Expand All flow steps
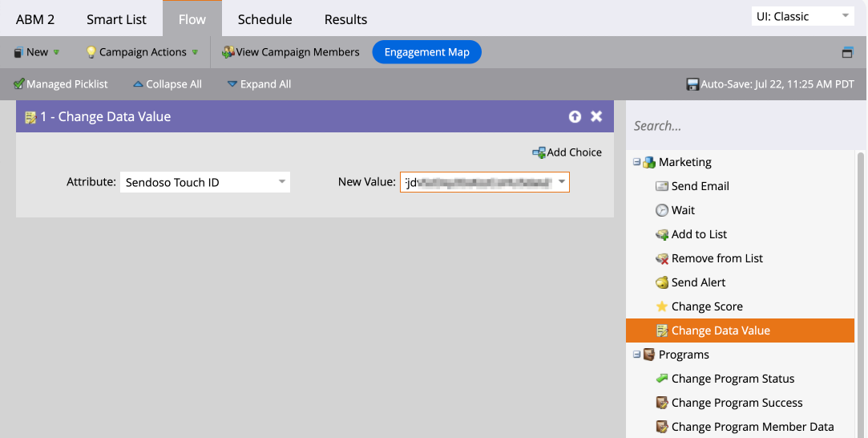 (259, 84)
